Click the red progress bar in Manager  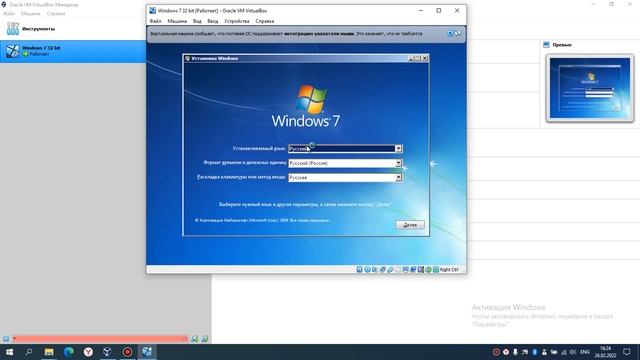[100, 339]
